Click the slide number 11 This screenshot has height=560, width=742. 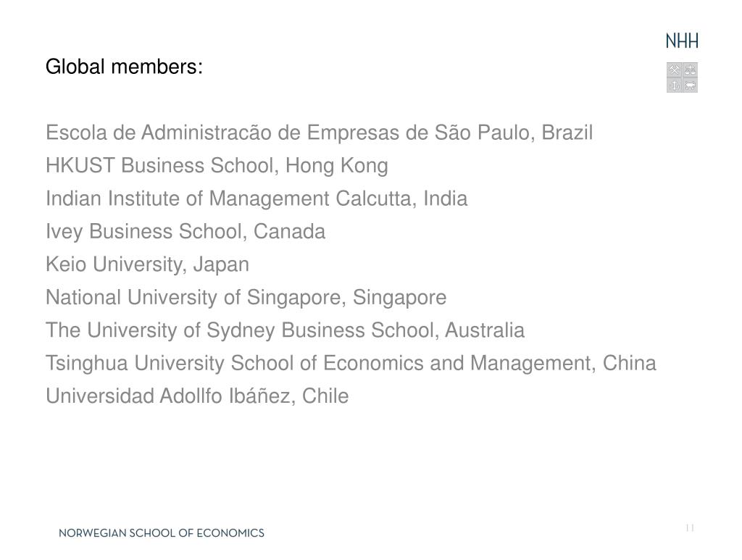[x=690, y=528]
